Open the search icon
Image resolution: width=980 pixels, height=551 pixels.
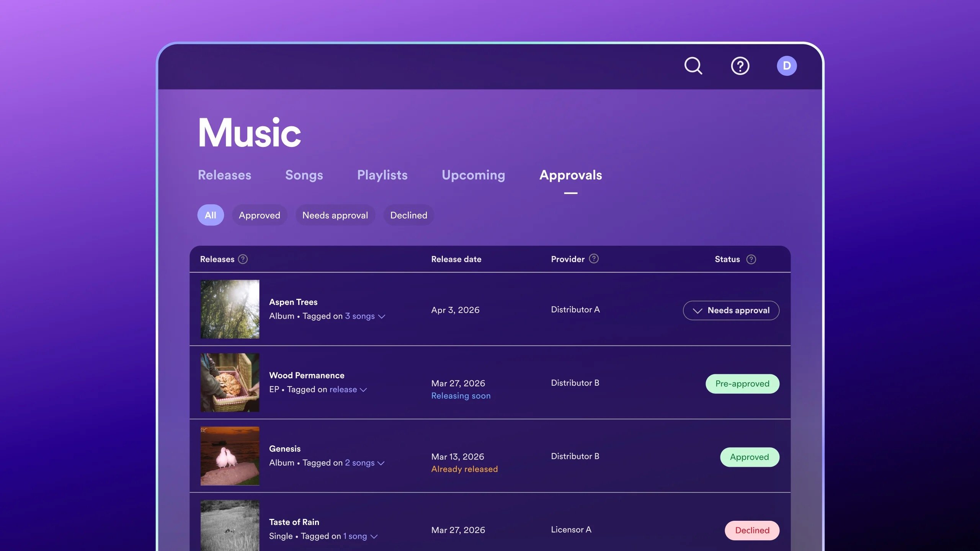tap(693, 66)
